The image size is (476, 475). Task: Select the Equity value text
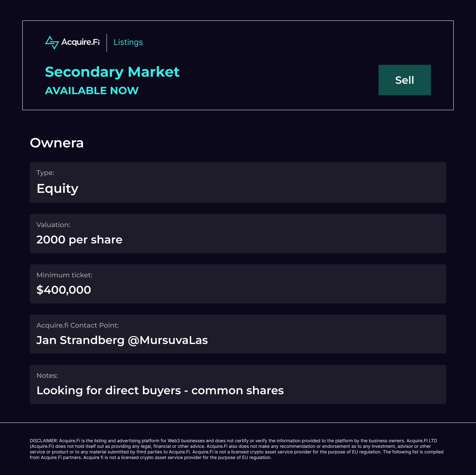click(57, 189)
